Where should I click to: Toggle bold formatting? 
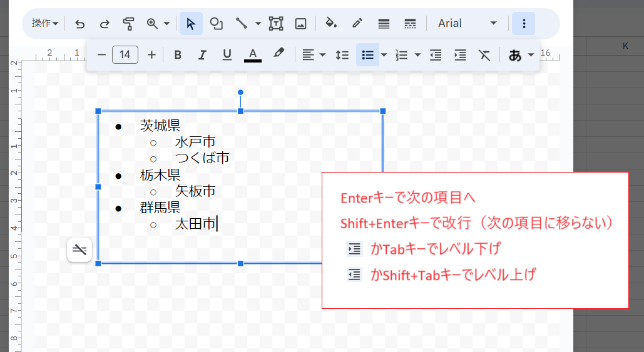pyautogui.click(x=178, y=54)
